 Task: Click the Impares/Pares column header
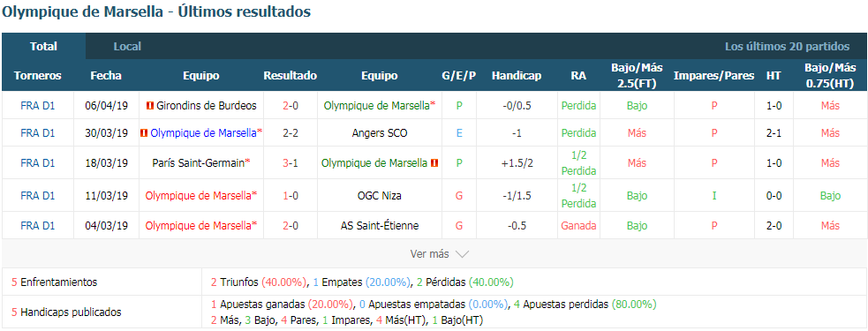tap(713, 75)
